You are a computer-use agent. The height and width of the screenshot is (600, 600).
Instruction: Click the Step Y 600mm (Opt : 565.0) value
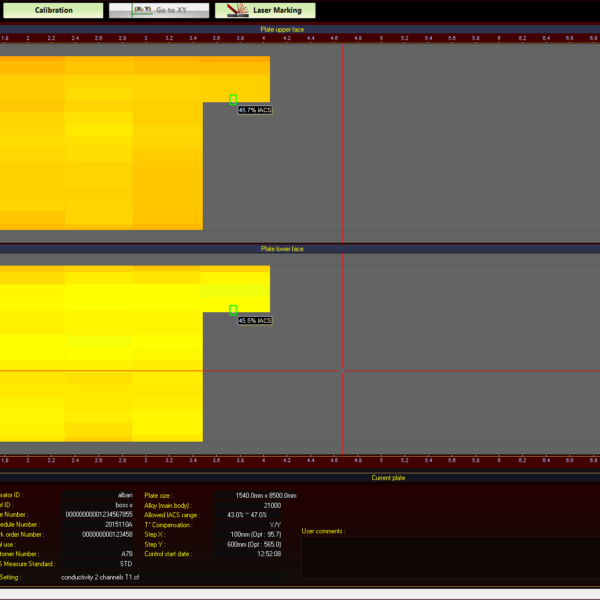pyautogui.click(x=248, y=545)
